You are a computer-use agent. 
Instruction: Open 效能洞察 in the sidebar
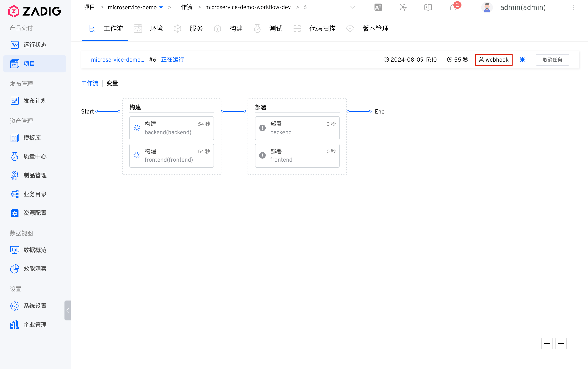tap(35, 269)
